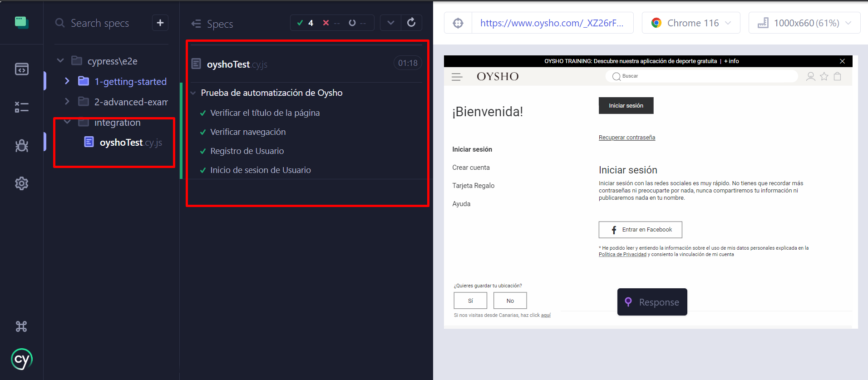Viewport: 868px width, 380px height.
Task: Open the Chrome 116 browser dropdown
Action: [691, 23]
